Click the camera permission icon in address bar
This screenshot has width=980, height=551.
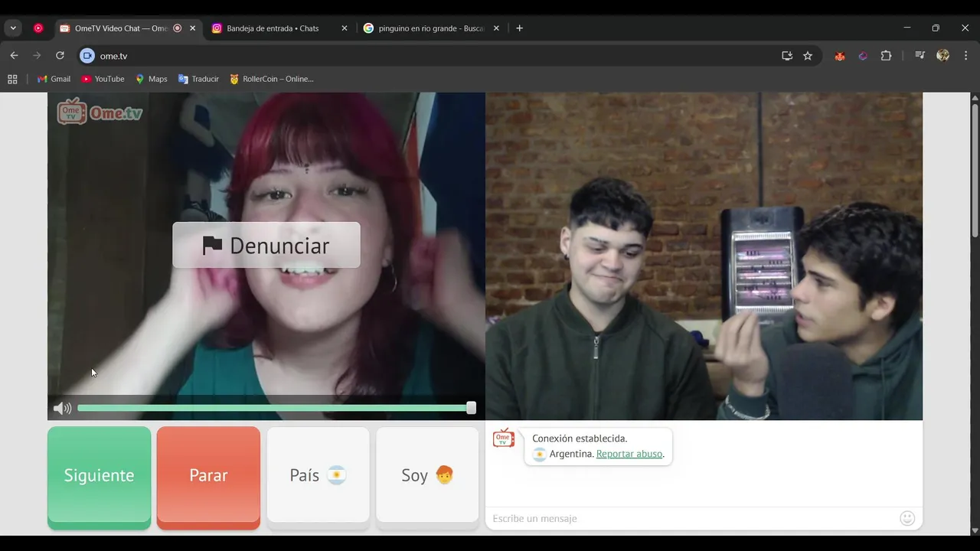click(x=87, y=56)
